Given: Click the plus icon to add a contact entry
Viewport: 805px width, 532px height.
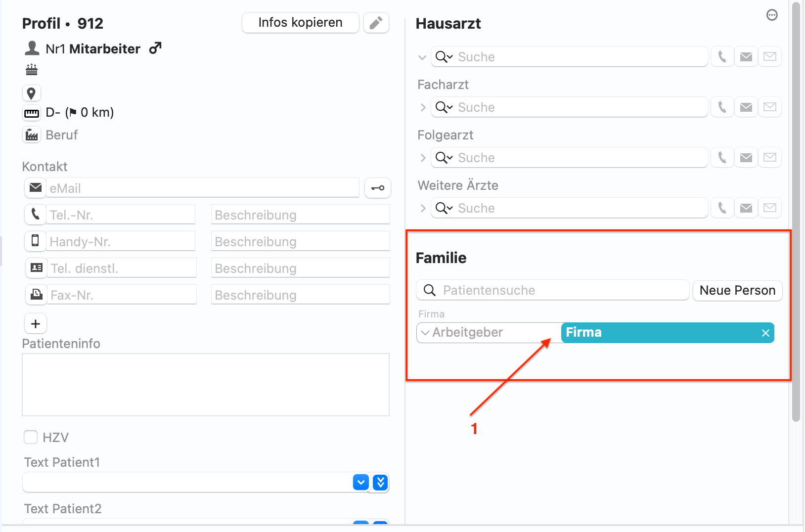Looking at the screenshot, I should coord(36,324).
